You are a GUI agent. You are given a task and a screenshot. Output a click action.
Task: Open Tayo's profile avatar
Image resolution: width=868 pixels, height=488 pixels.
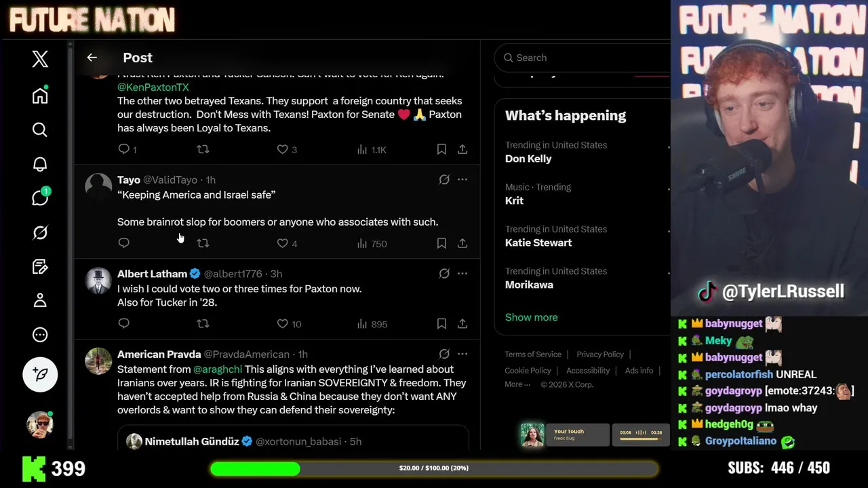[98, 185]
